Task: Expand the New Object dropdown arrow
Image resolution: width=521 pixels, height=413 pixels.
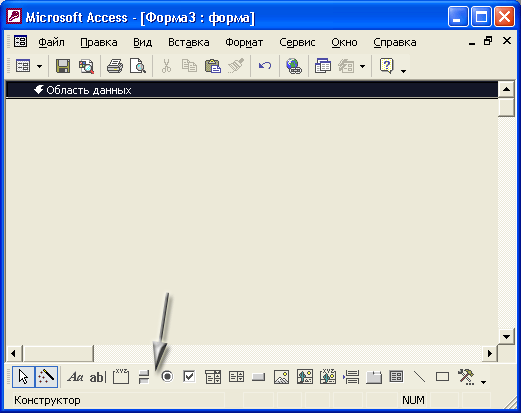Action: click(363, 66)
